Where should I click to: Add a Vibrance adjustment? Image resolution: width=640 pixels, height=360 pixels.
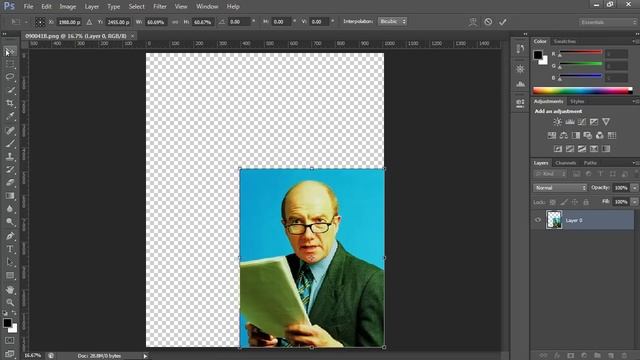tap(606, 122)
